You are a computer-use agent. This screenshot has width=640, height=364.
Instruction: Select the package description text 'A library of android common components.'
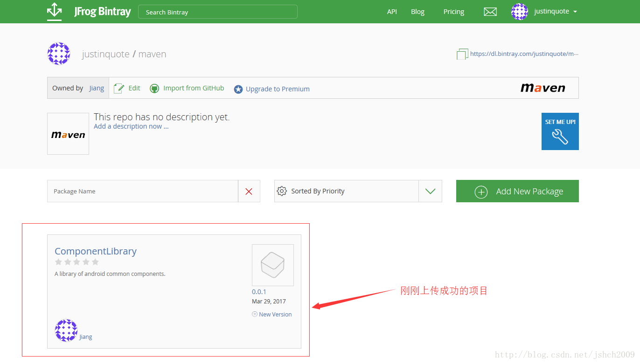point(110,274)
